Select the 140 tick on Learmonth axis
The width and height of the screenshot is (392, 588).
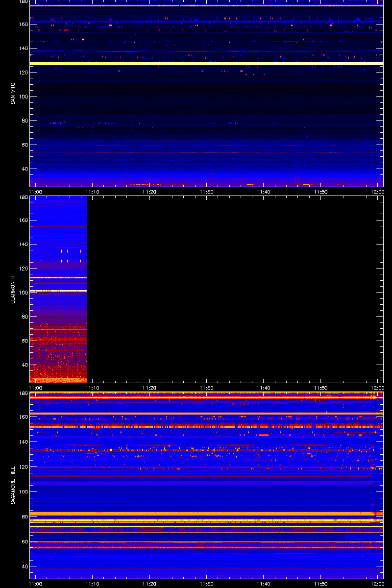click(23, 244)
